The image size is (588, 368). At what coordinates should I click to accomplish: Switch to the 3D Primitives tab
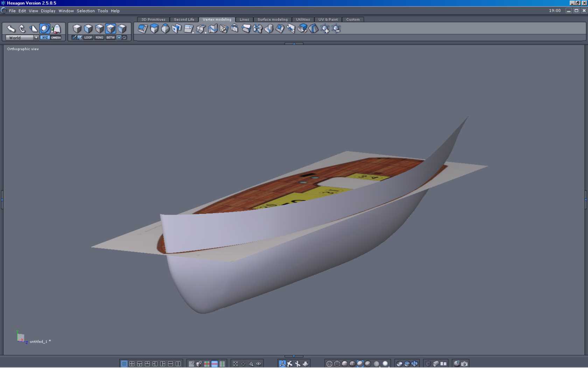point(153,20)
